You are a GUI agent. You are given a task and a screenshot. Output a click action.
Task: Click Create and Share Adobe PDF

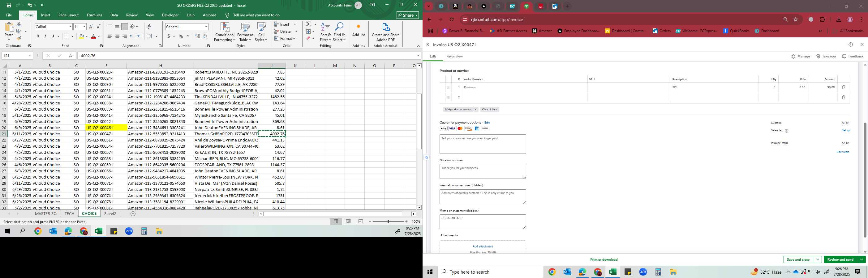tap(385, 32)
